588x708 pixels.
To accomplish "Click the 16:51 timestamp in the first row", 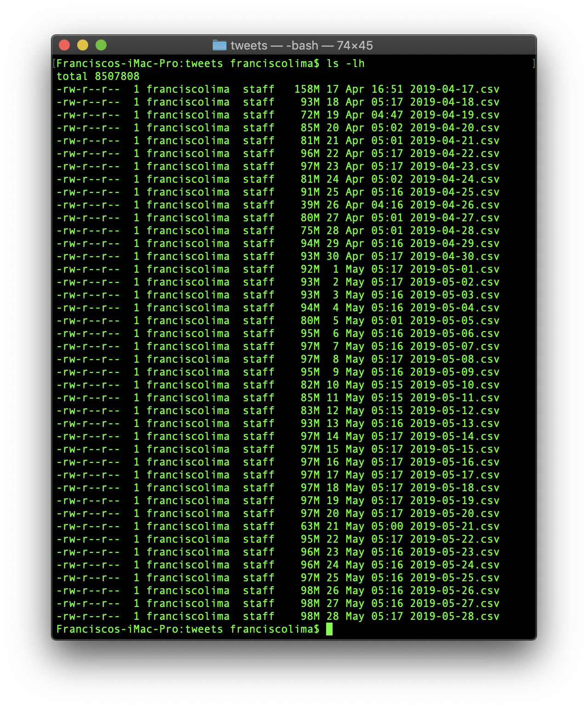I will (387, 89).
